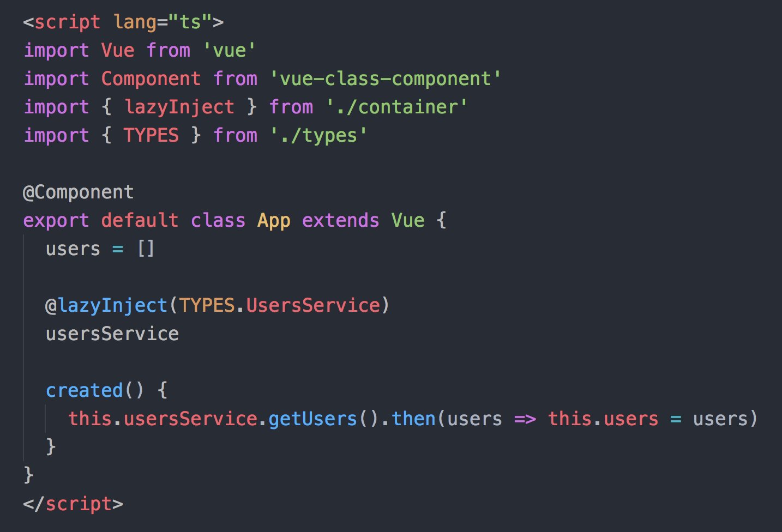
Task: Click the TYPES import identifier
Action: (x=151, y=136)
